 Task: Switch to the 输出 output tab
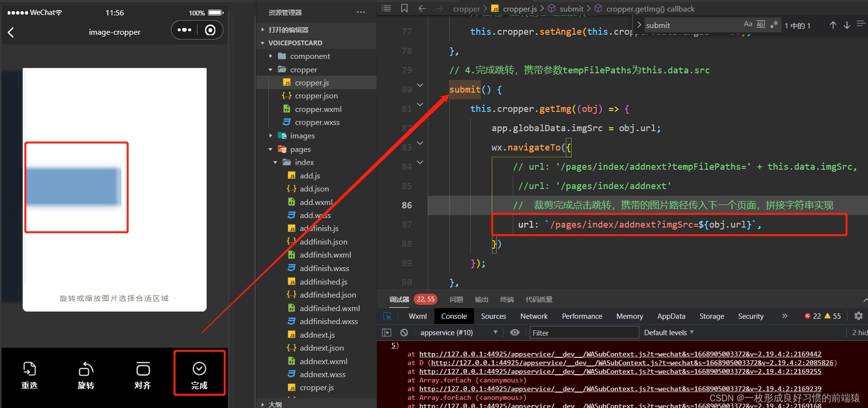tap(482, 299)
